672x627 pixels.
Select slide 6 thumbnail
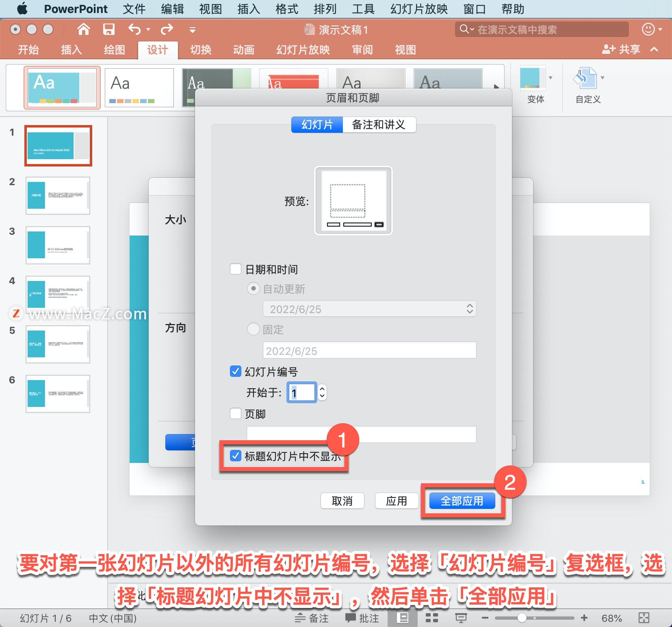(58, 393)
